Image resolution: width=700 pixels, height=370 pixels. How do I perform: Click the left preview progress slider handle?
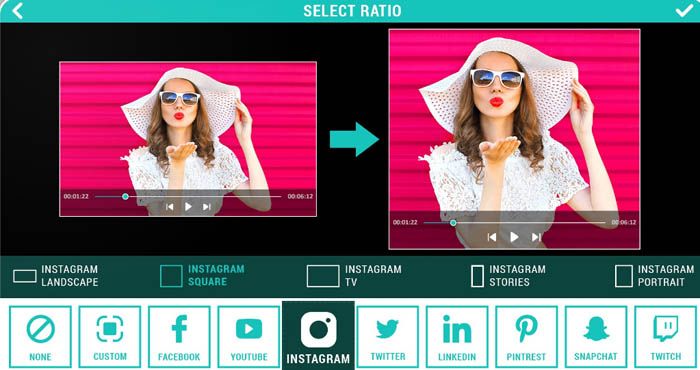125,196
